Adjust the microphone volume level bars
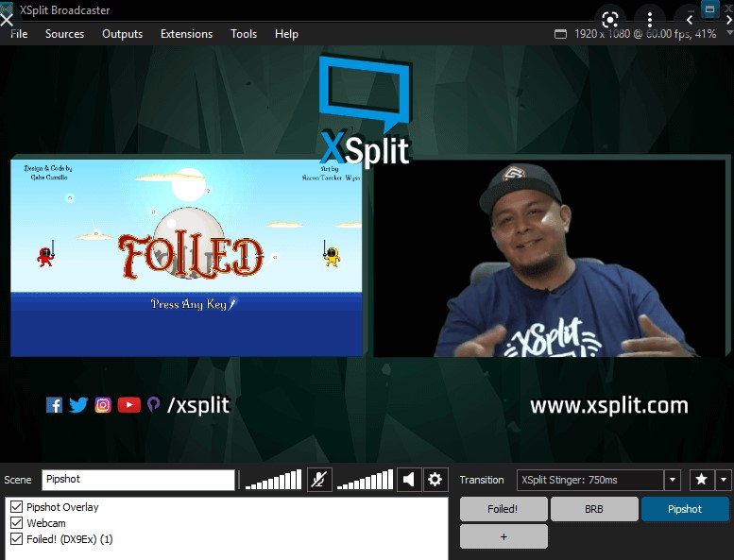The width and height of the screenshot is (734, 560). coord(273,480)
